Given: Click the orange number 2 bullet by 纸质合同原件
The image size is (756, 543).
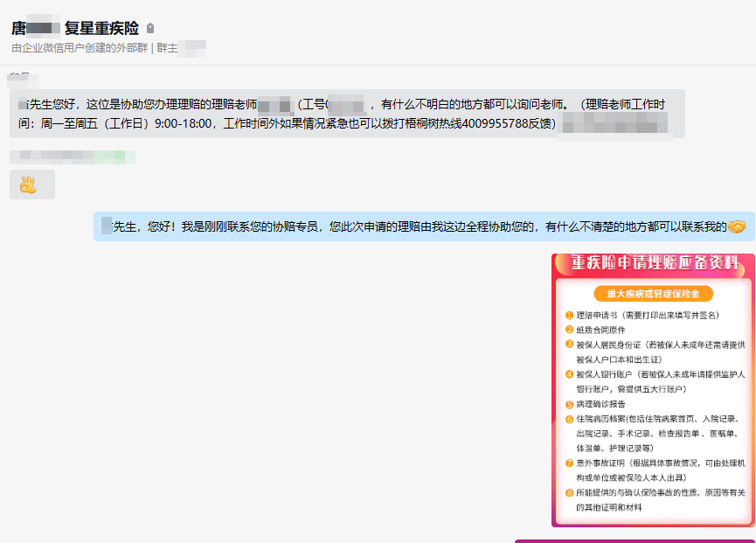Looking at the screenshot, I should coord(569,330).
